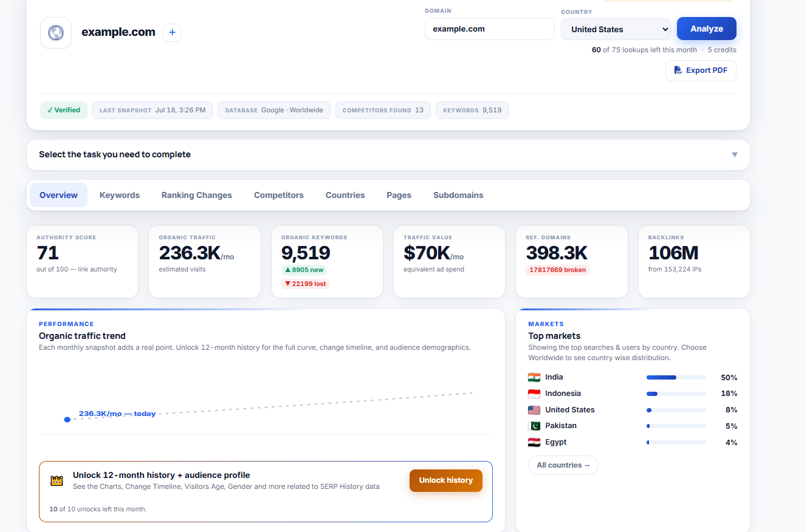View the Countries tab
The image size is (807, 532).
(x=345, y=195)
